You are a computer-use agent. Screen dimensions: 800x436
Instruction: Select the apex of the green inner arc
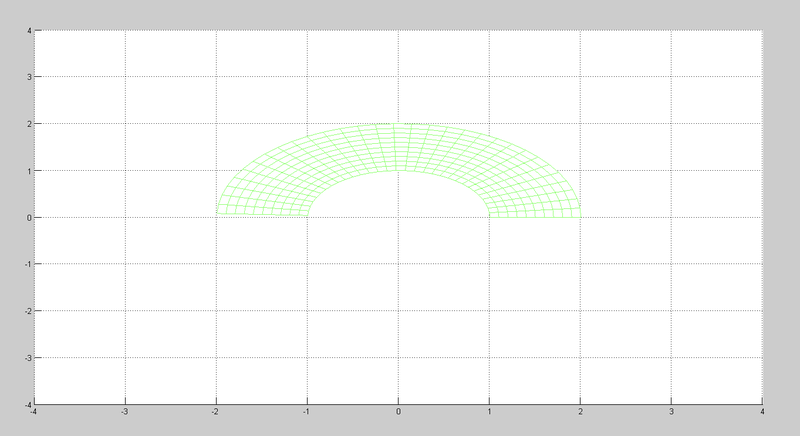(398, 171)
